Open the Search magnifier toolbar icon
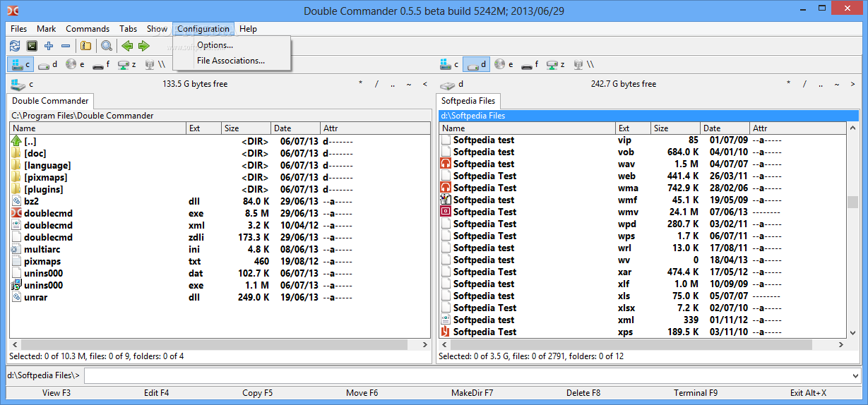Viewport: 868px width, 405px height. (x=106, y=46)
